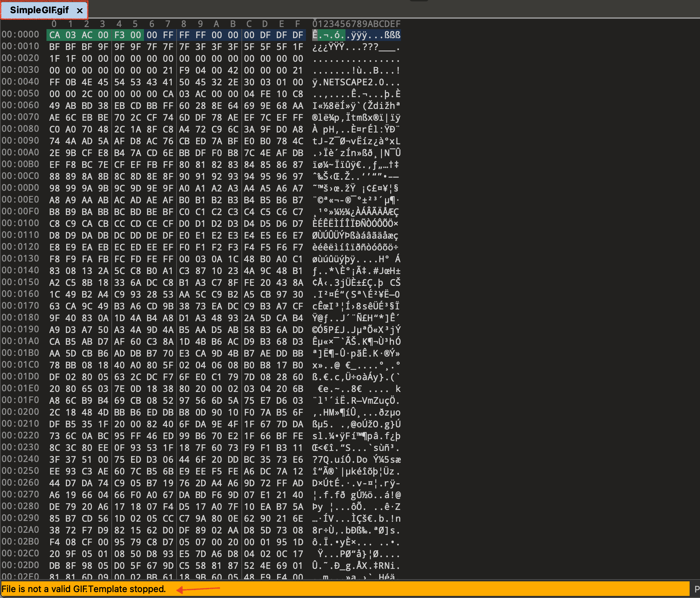Close the SimpleGIF.gif tab
The width and height of the screenshot is (700, 598).
point(80,10)
